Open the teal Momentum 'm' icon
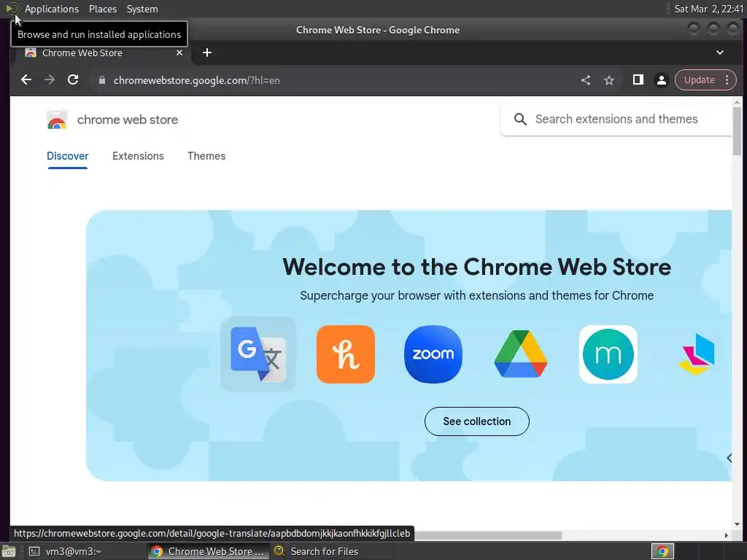747x560 pixels. tap(608, 354)
